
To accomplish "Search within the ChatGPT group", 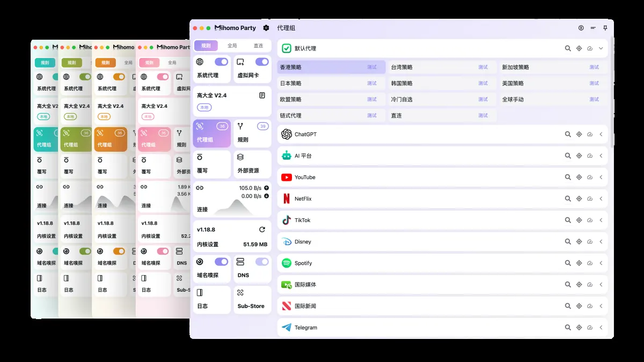I will coord(568,134).
